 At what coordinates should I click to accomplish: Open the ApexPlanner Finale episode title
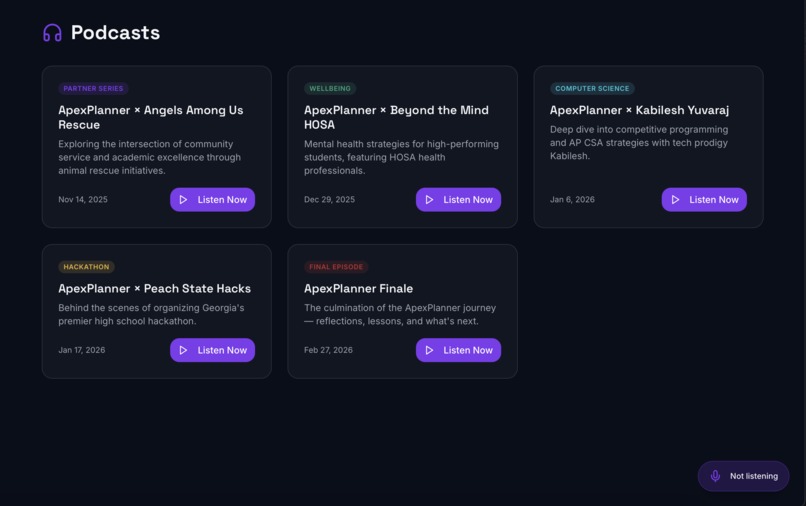point(358,288)
